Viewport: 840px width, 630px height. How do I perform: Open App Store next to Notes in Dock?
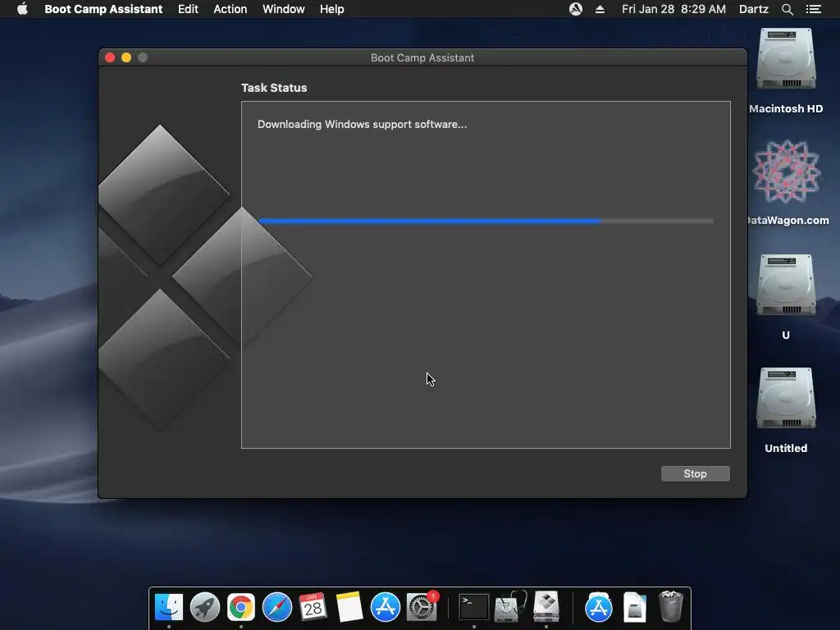pos(386,608)
